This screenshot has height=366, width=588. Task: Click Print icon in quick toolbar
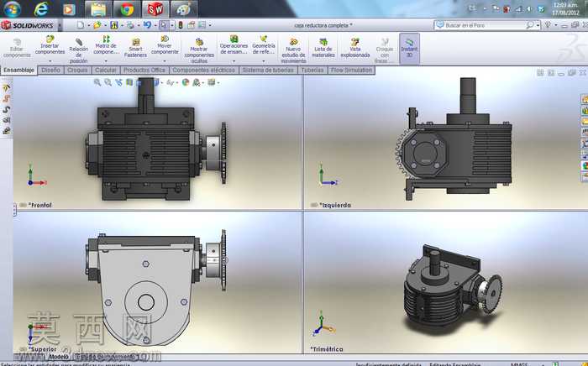point(130,25)
